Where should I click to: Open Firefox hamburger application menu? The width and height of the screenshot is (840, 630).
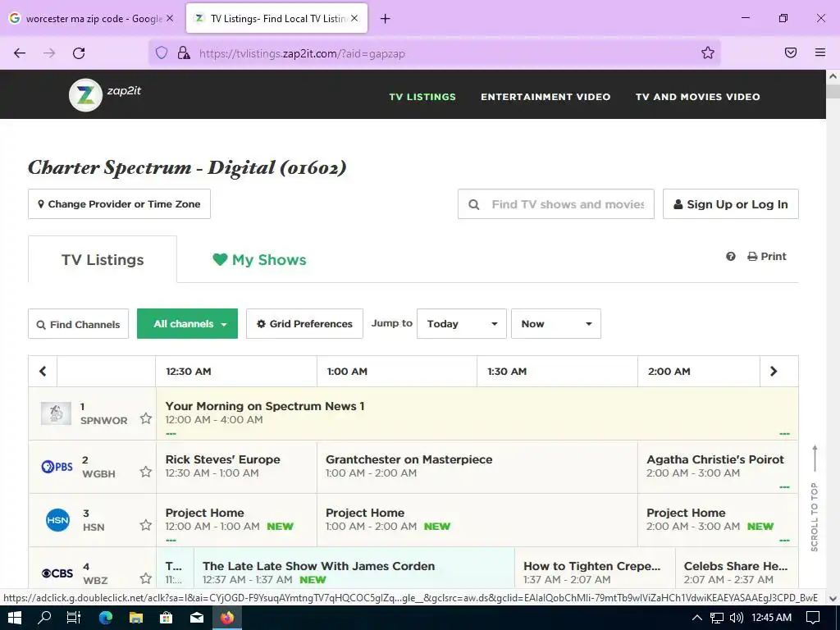(820, 52)
